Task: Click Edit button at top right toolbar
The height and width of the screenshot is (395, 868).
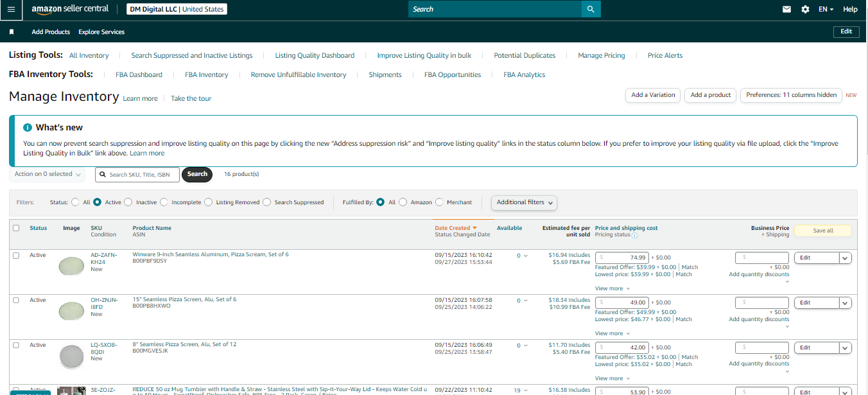Action: [x=846, y=31]
